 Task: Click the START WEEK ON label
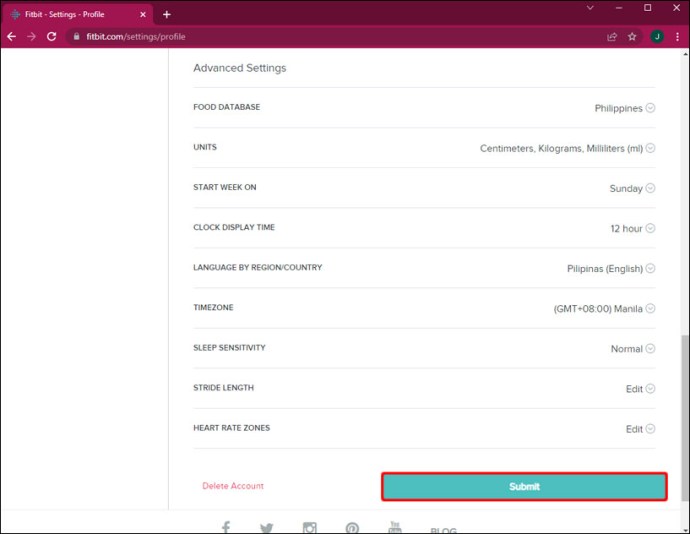tap(224, 187)
